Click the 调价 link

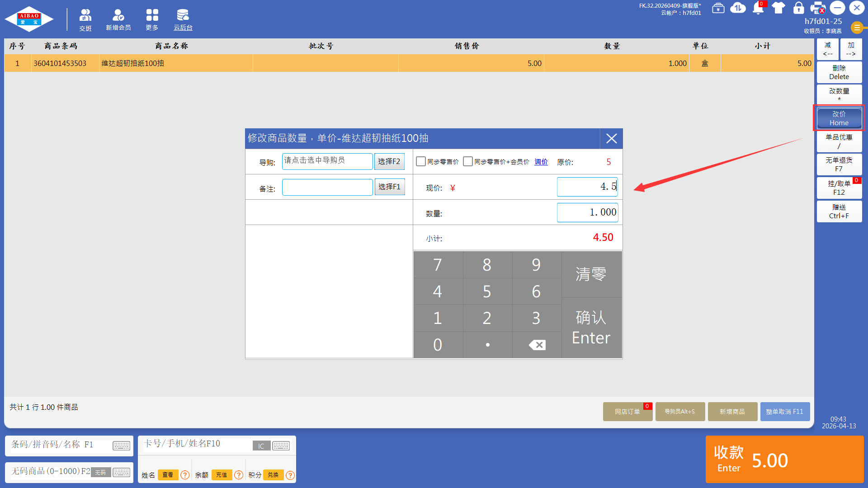[541, 162]
